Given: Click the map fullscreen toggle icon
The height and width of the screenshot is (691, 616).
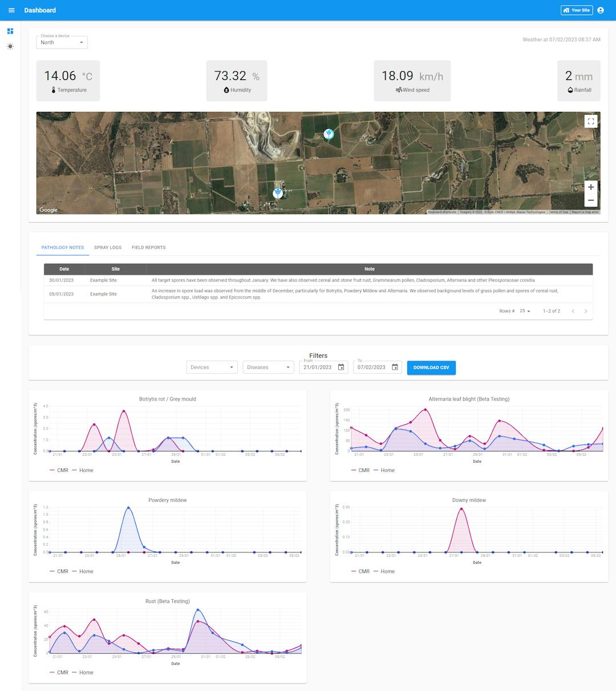Looking at the screenshot, I should [x=591, y=121].
